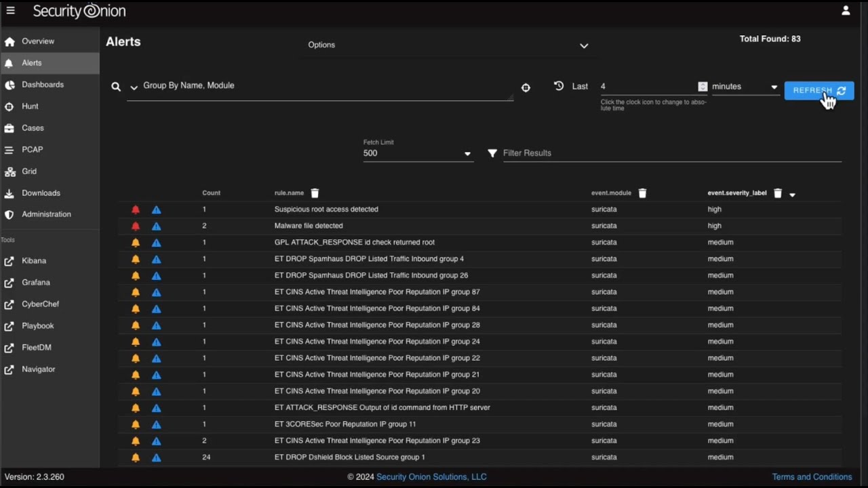Escalate Suspicious root access alert triangle
Viewport: 868px width, 488px height.
point(156,209)
